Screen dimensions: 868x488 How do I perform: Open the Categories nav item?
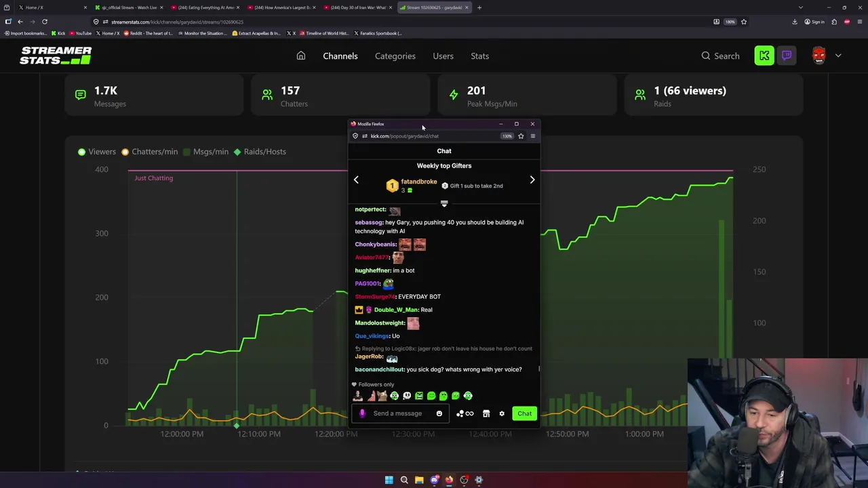pyautogui.click(x=395, y=56)
